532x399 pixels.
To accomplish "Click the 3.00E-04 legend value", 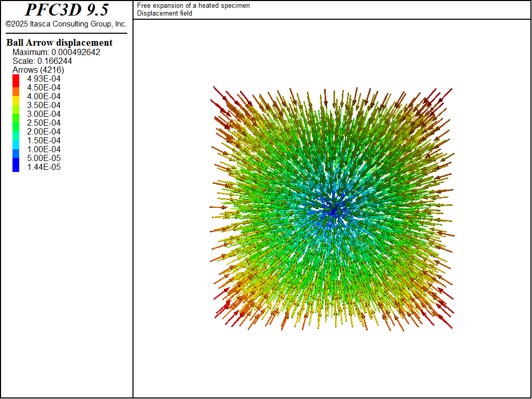I will (44, 114).
